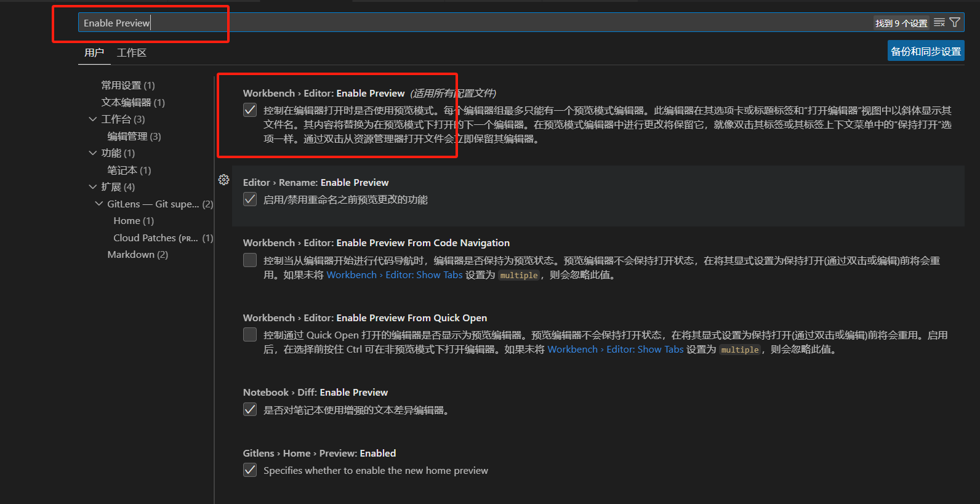Click the 备份和同步设置 button
Screen dimensions: 980x504
926,51
